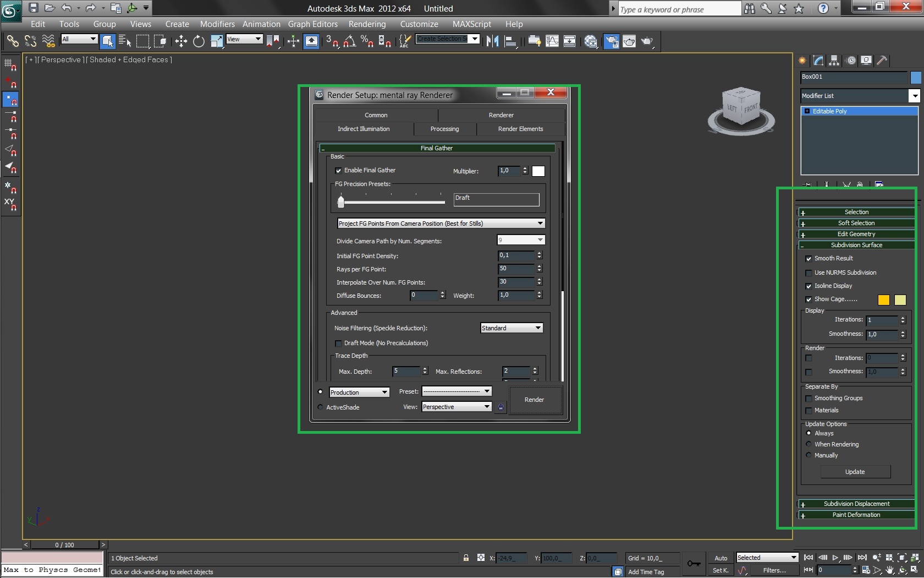This screenshot has width=924, height=578.
Task: Enable Smoothing Groups checkbox
Action: (x=809, y=399)
